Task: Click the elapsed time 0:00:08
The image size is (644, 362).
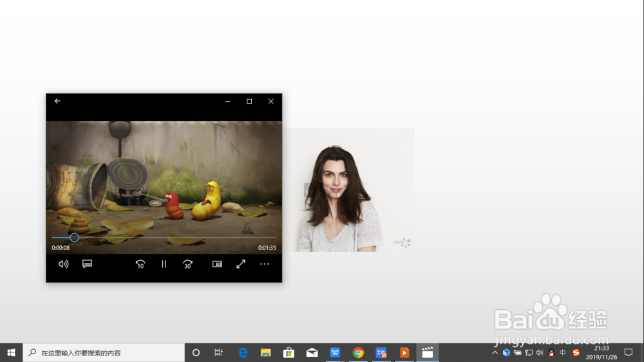Action: tap(61, 248)
